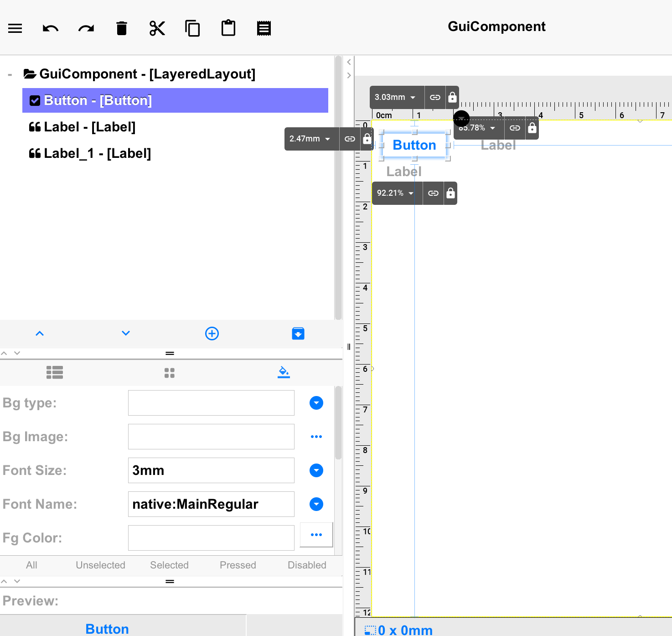Click the Bg Image browse button
672x636 pixels.
click(316, 437)
